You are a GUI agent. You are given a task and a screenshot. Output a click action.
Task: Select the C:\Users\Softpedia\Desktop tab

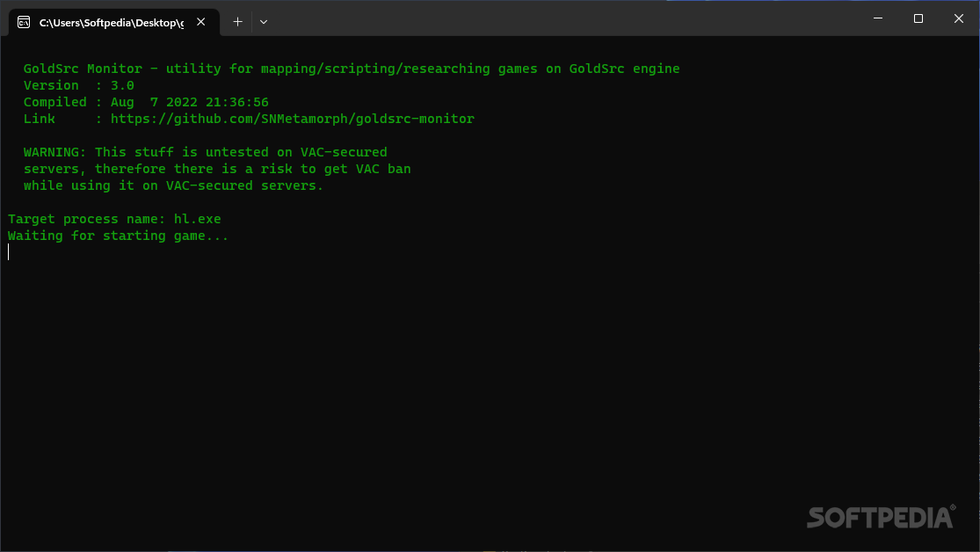[x=114, y=23]
